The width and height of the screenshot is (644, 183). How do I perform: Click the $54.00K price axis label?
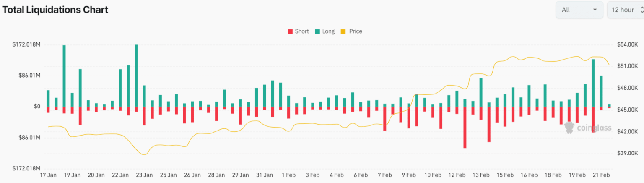point(627,44)
